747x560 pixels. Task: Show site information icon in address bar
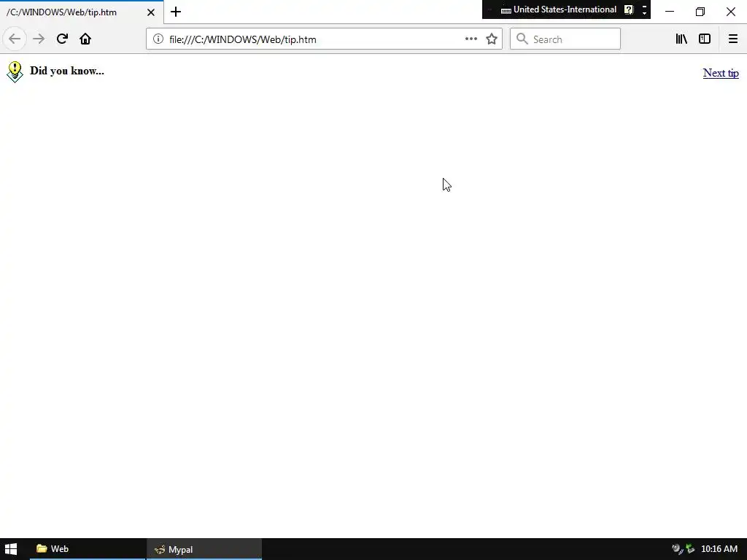pyautogui.click(x=158, y=39)
